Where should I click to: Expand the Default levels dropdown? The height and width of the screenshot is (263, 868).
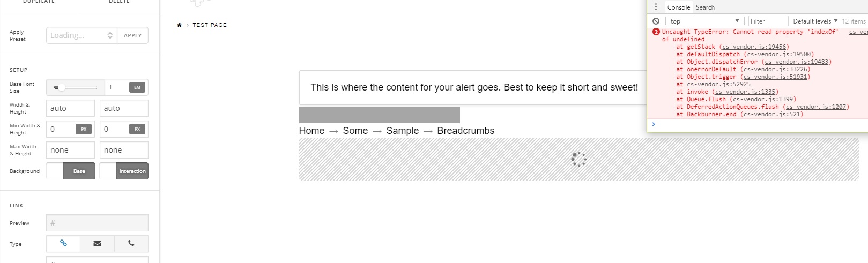pos(815,21)
